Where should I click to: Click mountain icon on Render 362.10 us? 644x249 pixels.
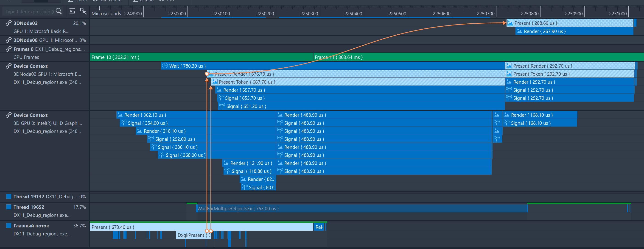(120, 115)
